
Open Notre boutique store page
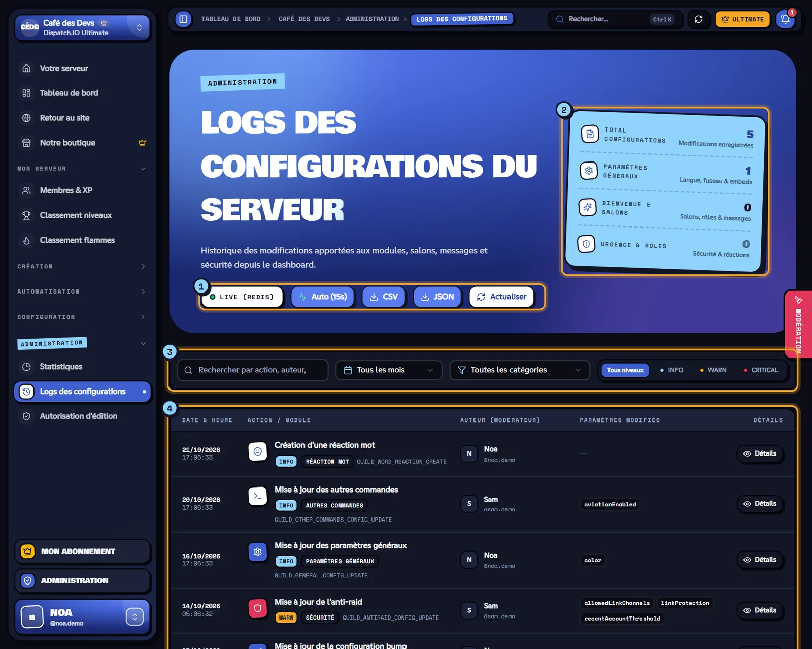point(82,143)
